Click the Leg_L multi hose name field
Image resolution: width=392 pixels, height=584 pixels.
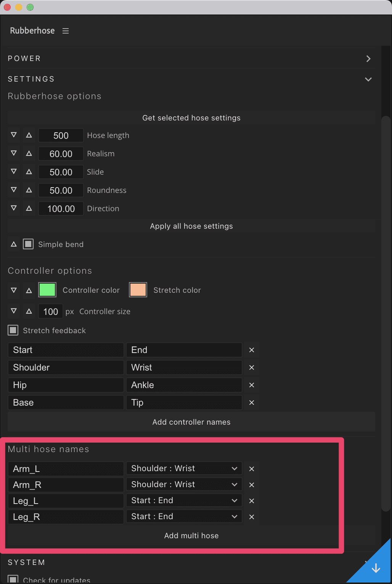tap(66, 501)
